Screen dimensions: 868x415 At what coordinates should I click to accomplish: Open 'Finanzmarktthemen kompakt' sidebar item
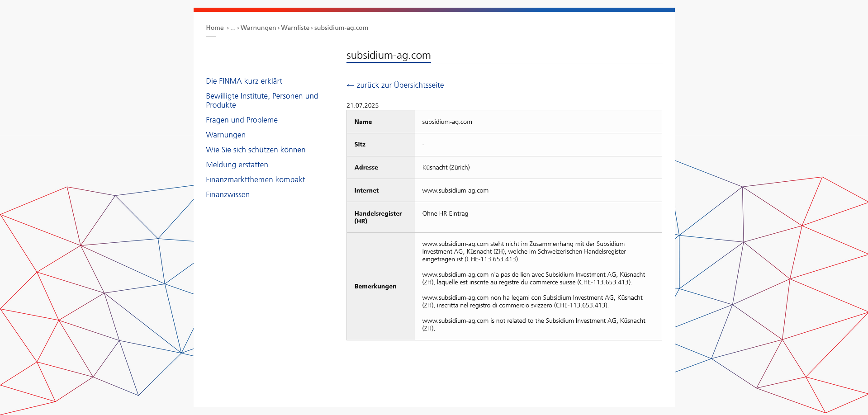[x=256, y=179]
